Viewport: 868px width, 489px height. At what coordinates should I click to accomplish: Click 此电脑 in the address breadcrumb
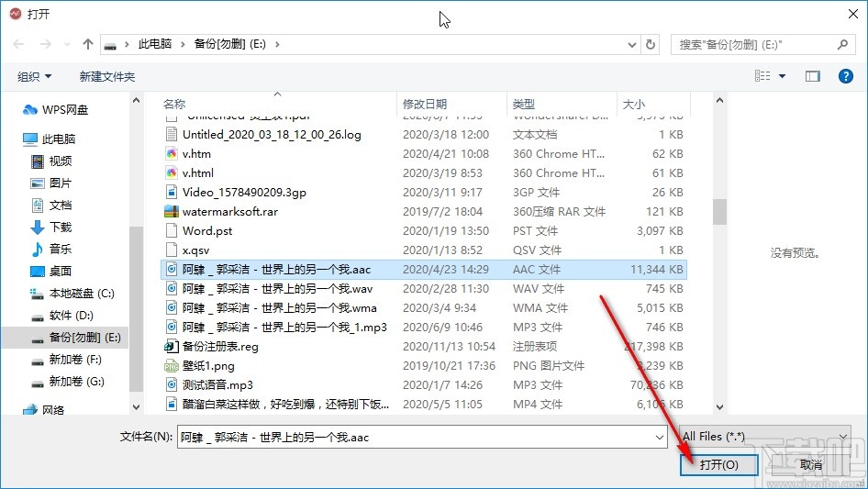tap(154, 44)
